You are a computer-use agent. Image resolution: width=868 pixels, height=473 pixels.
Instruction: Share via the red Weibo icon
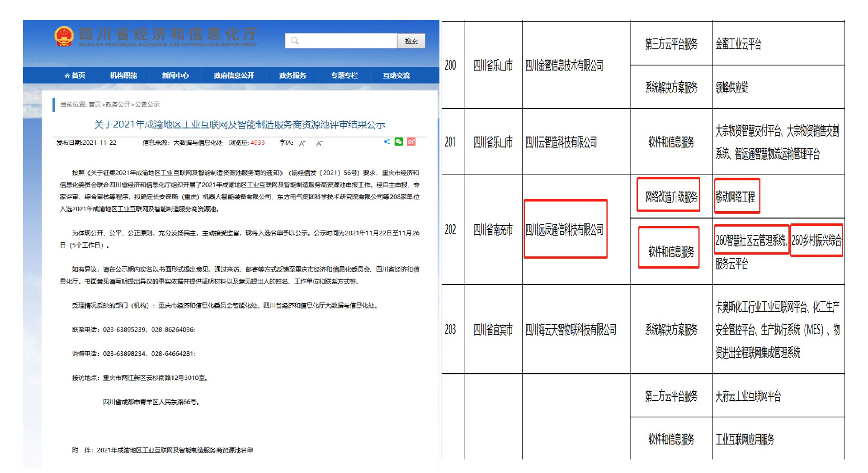tap(411, 142)
